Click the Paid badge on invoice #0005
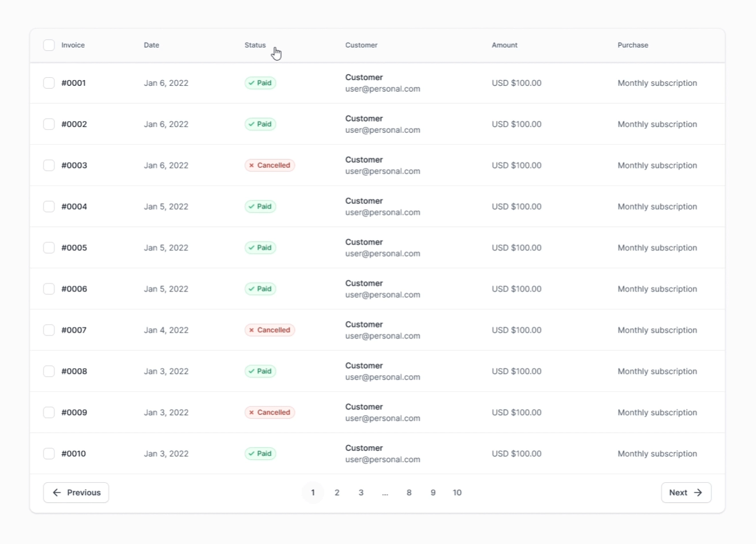This screenshot has width=756, height=544. pyautogui.click(x=261, y=248)
